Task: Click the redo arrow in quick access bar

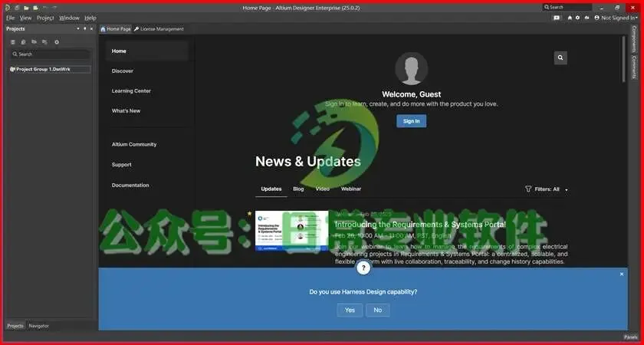Action: coord(54,8)
